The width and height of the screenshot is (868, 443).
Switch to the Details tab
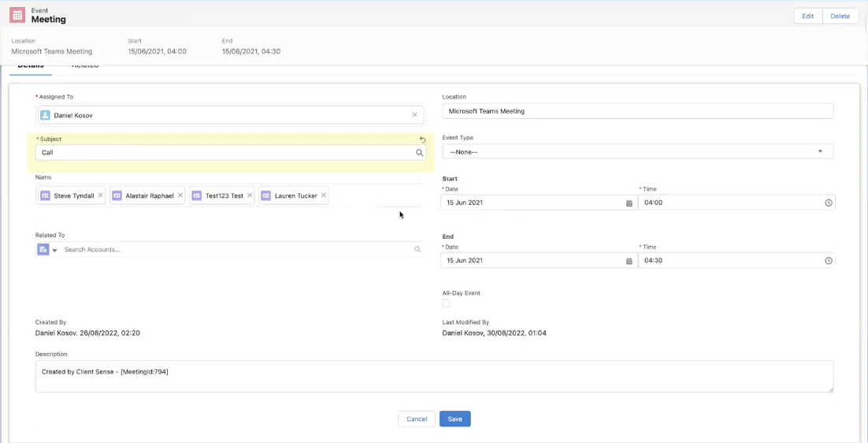point(31,66)
